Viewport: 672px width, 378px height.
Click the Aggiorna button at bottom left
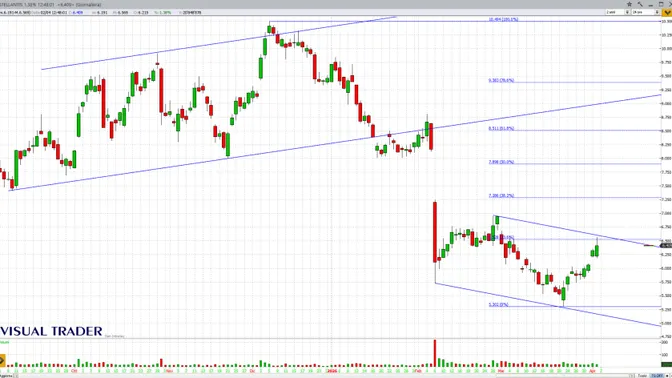[x=6, y=376]
